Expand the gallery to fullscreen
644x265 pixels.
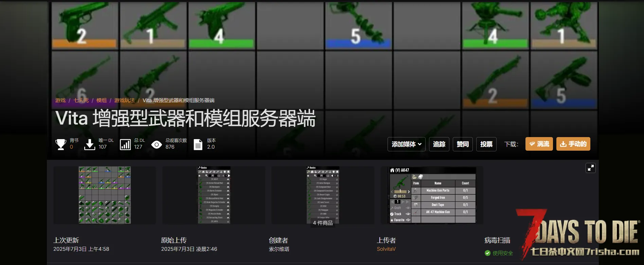coord(591,168)
